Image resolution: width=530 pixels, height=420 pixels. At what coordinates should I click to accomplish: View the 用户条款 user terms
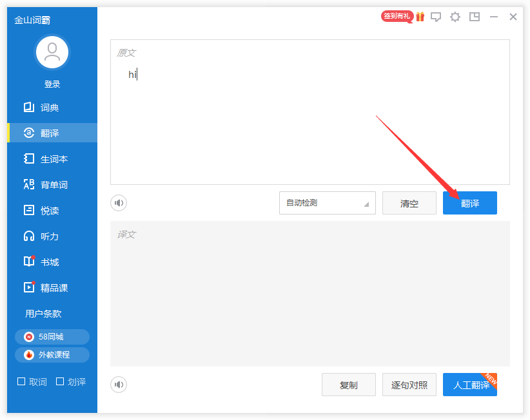(x=43, y=314)
